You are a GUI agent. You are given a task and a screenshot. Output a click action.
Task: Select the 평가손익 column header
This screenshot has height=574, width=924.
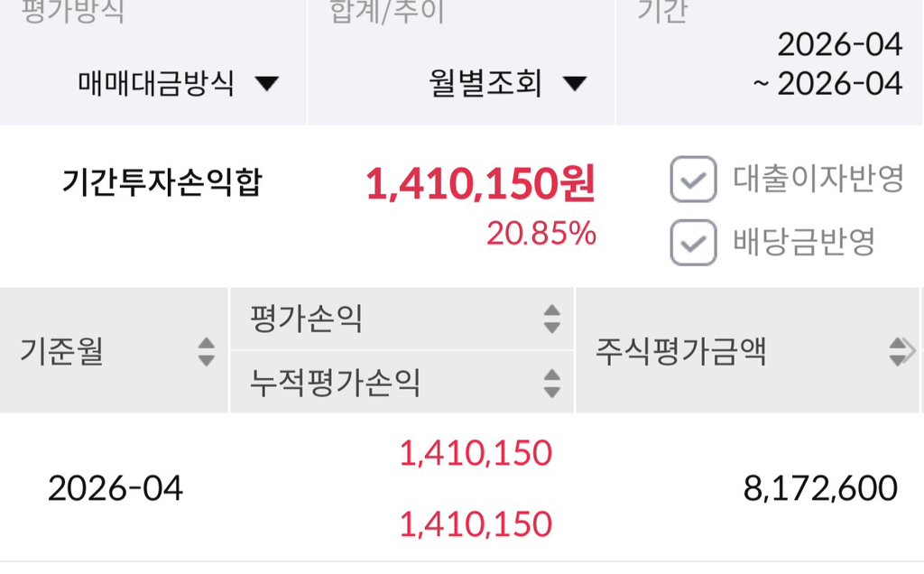click(x=306, y=318)
